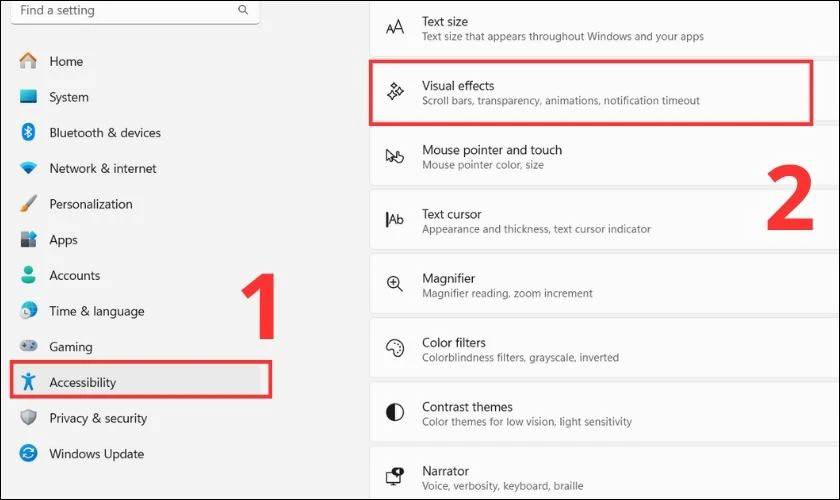The height and width of the screenshot is (500, 840).
Task: Click 'Mouse pointer color, size' description
Action: tap(483, 165)
